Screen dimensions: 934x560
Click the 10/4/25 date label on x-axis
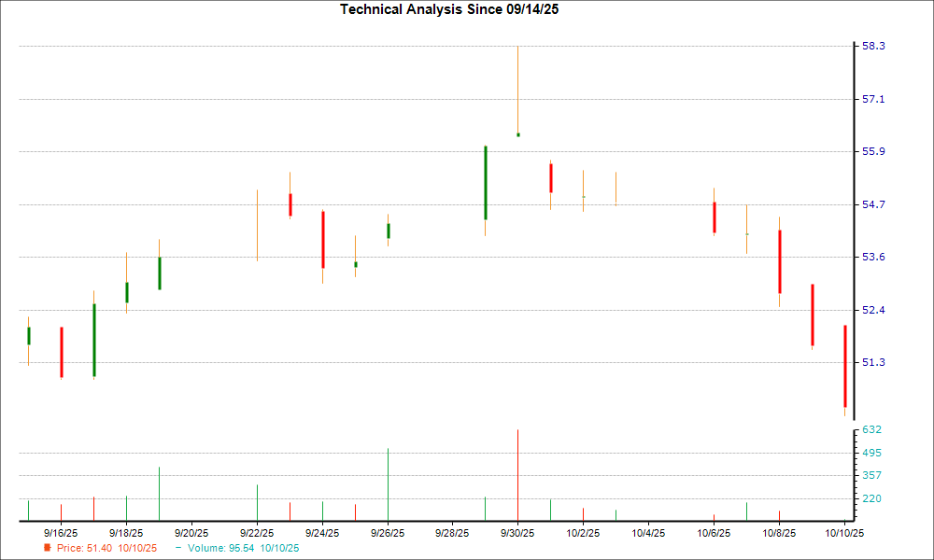(x=648, y=533)
